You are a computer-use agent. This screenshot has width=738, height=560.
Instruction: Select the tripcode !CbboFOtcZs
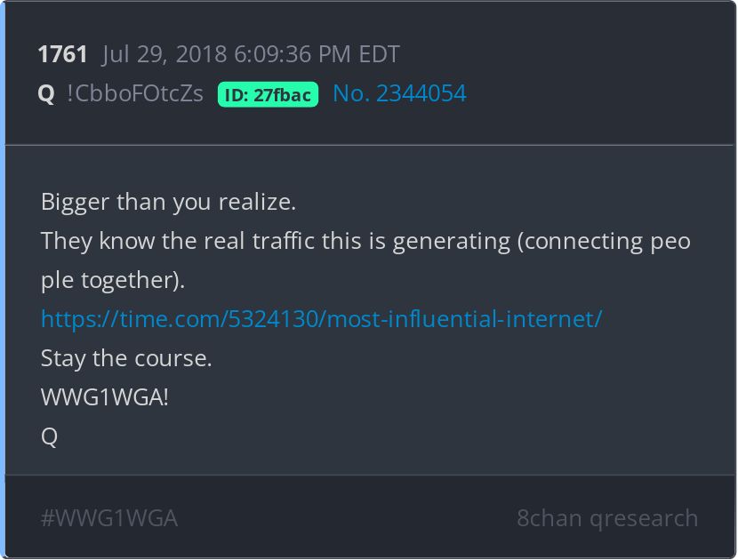click(x=135, y=93)
